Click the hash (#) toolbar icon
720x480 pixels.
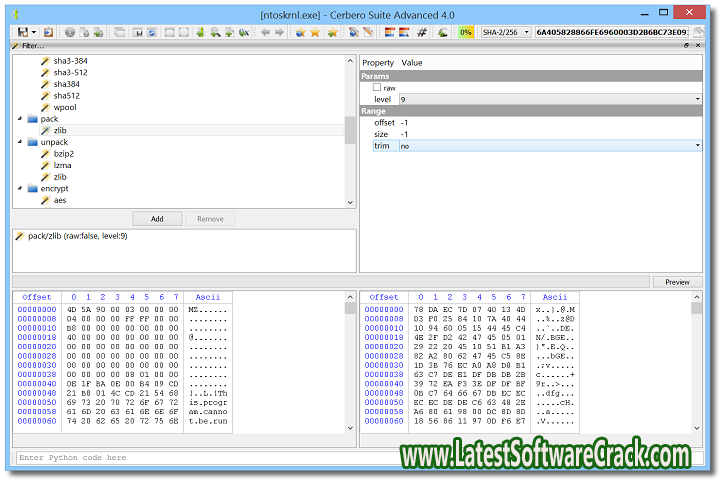click(x=422, y=32)
